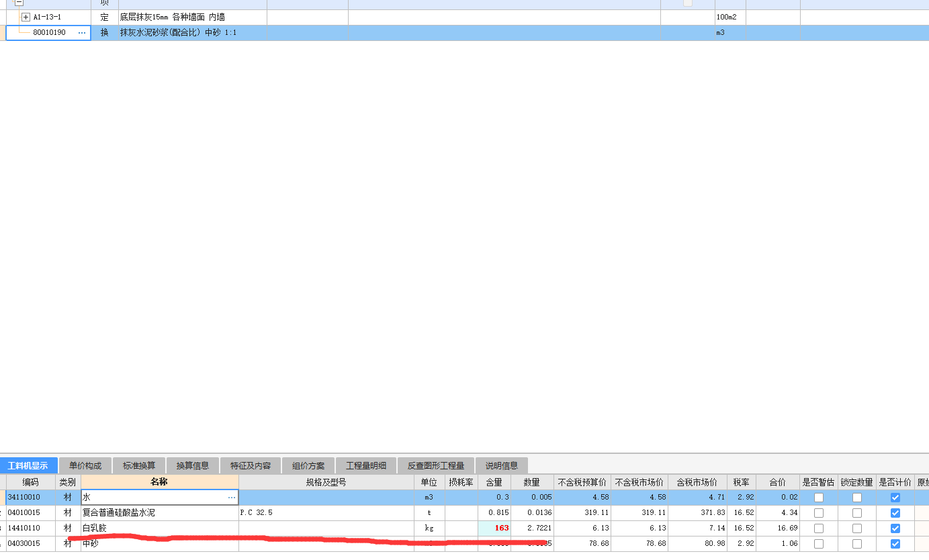Uncheck 是否计价 for the 水 row
The image size is (929, 560).
[895, 498]
